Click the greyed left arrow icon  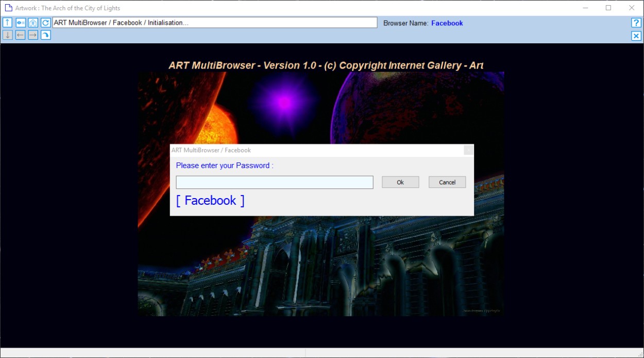(x=21, y=35)
